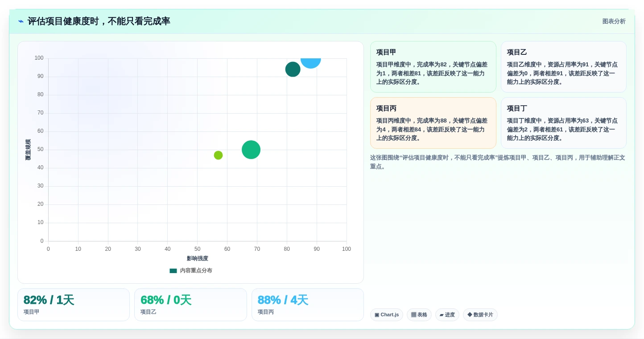Click the 覆盖规模 y-axis title
This screenshot has height=339, width=644.
pos(28,150)
